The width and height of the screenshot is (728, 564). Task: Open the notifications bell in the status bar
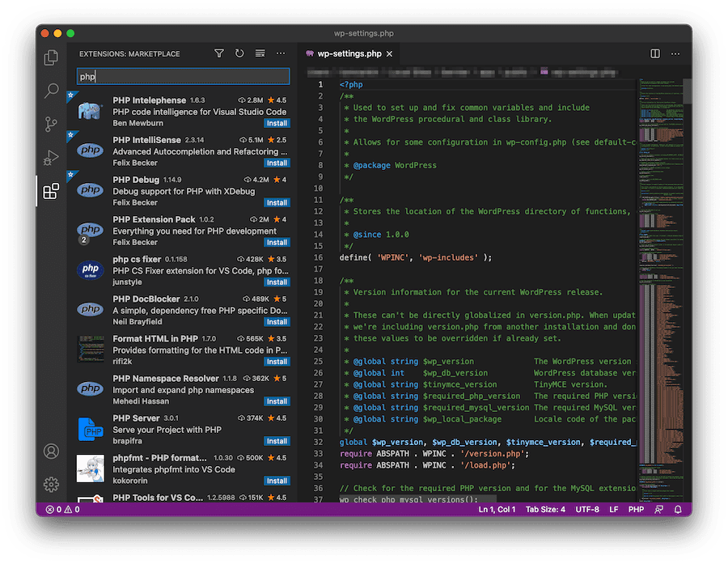point(678,510)
